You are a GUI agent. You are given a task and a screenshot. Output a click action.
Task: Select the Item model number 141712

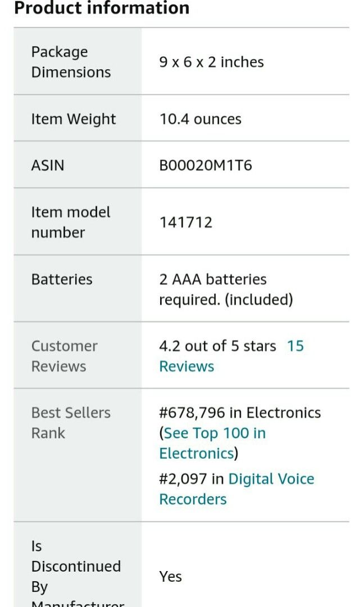[186, 221]
